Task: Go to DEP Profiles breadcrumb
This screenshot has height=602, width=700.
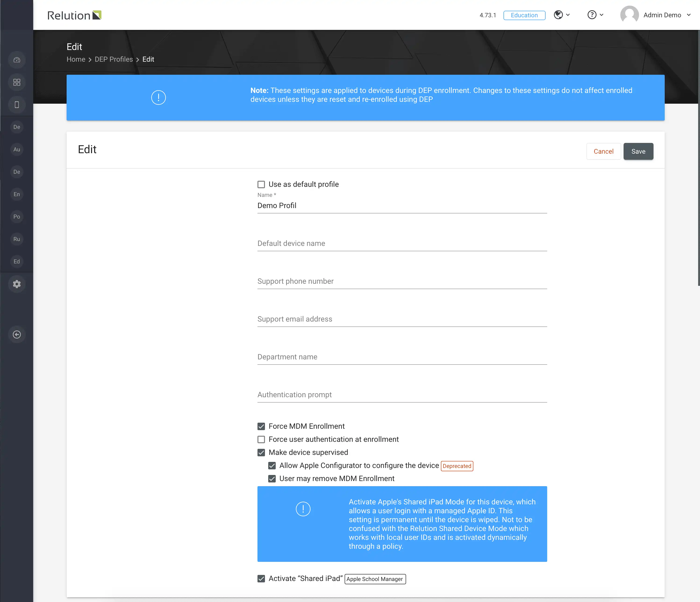Action: tap(114, 59)
